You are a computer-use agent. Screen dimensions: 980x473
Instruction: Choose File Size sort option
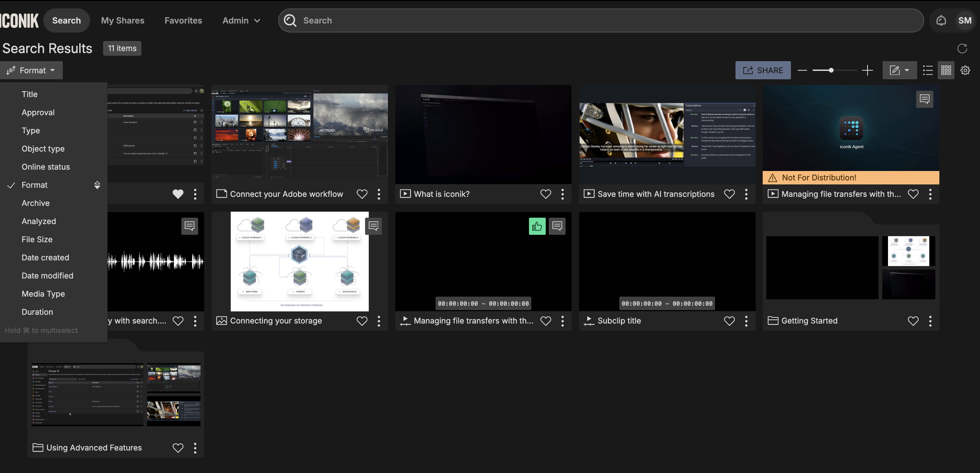point(37,239)
